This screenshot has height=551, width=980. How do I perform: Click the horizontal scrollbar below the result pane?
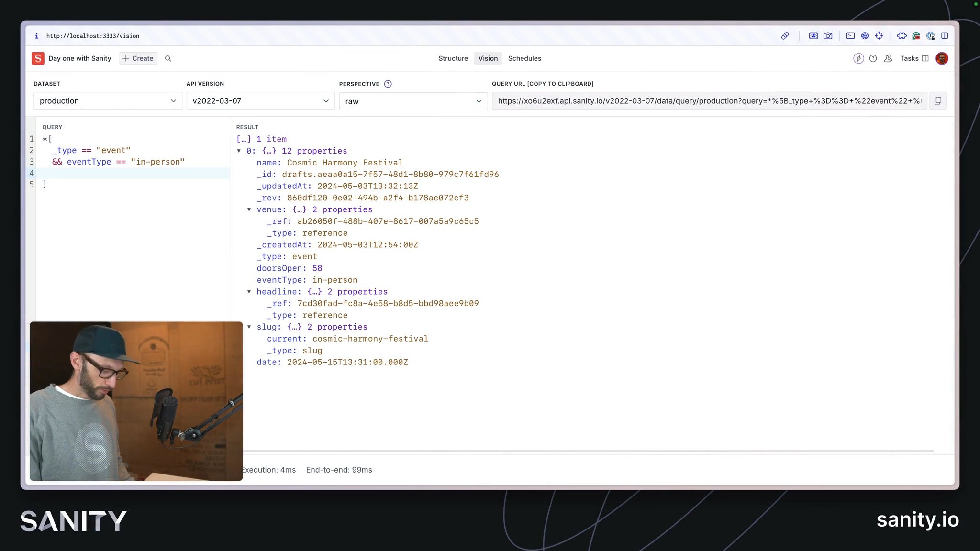pyautogui.click(x=588, y=451)
